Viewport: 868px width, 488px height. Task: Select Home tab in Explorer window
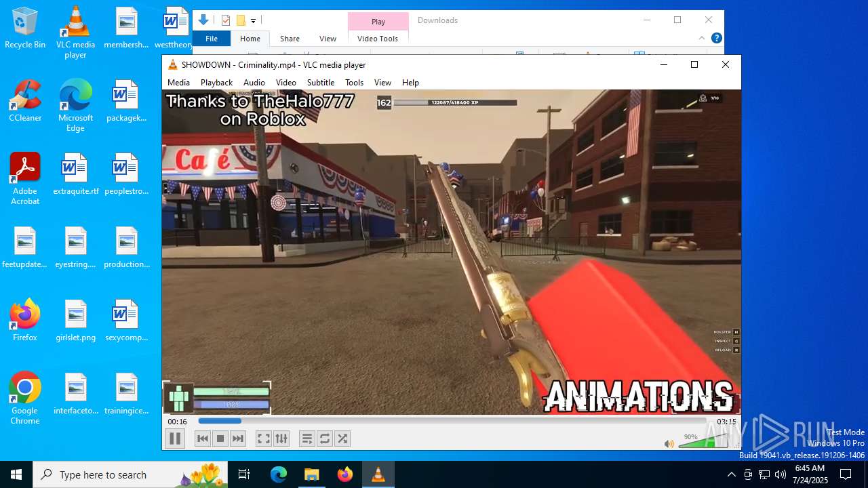(x=250, y=39)
